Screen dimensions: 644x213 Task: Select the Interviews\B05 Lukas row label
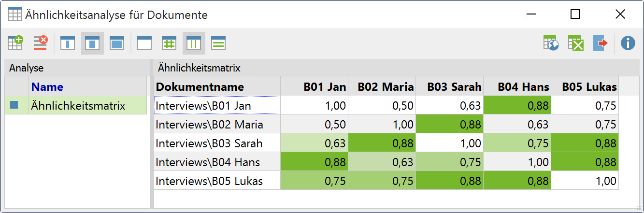point(209,181)
